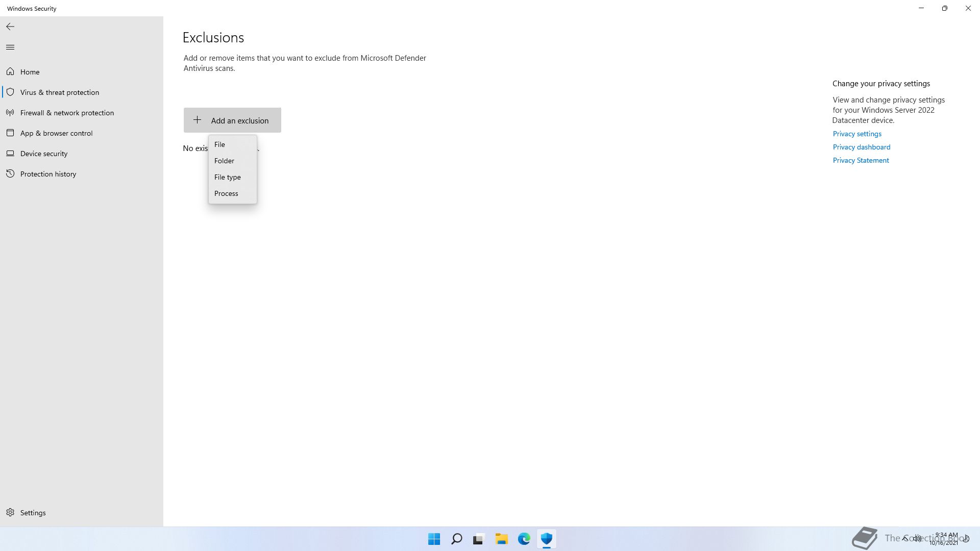Click the Add an exclusion button
Image resolution: width=980 pixels, height=551 pixels.
tap(232, 120)
